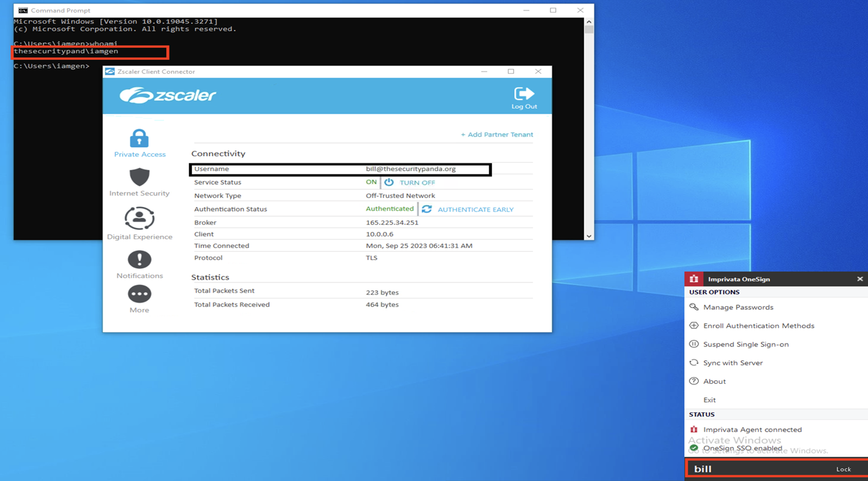
Task: Click the refresh icon beside AUTHENTICATE EARLY
Action: [x=427, y=209]
